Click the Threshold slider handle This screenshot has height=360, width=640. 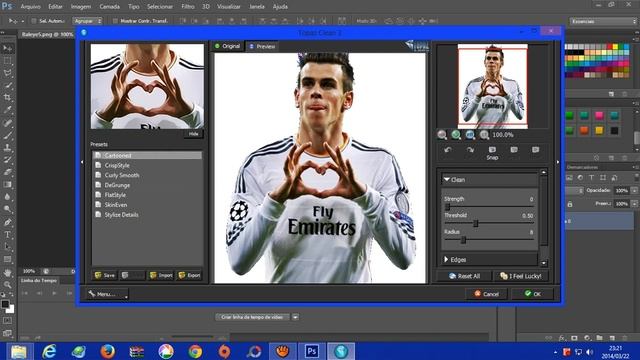476,223
